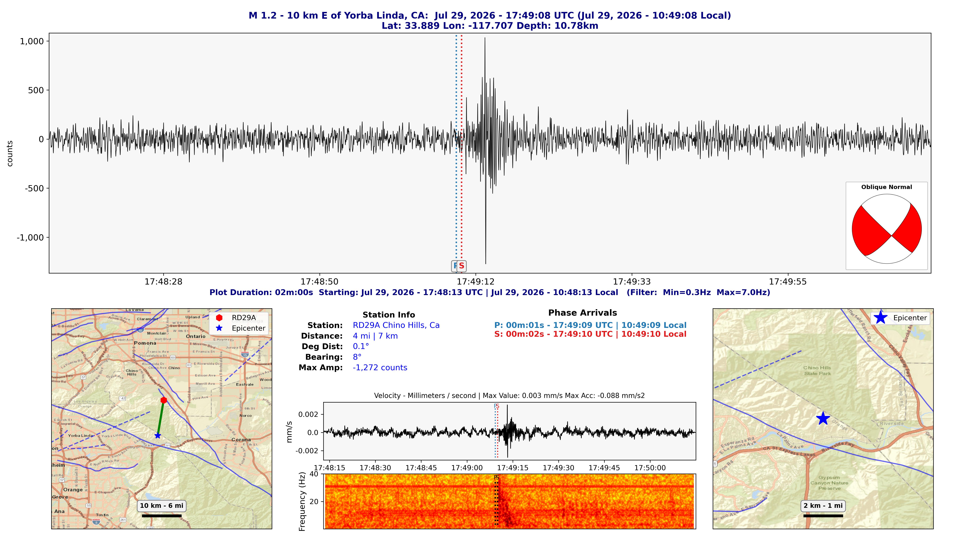Click the red hexagon station marker on the regional map
The height and width of the screenshot is (551, 980).
(164, 400)
